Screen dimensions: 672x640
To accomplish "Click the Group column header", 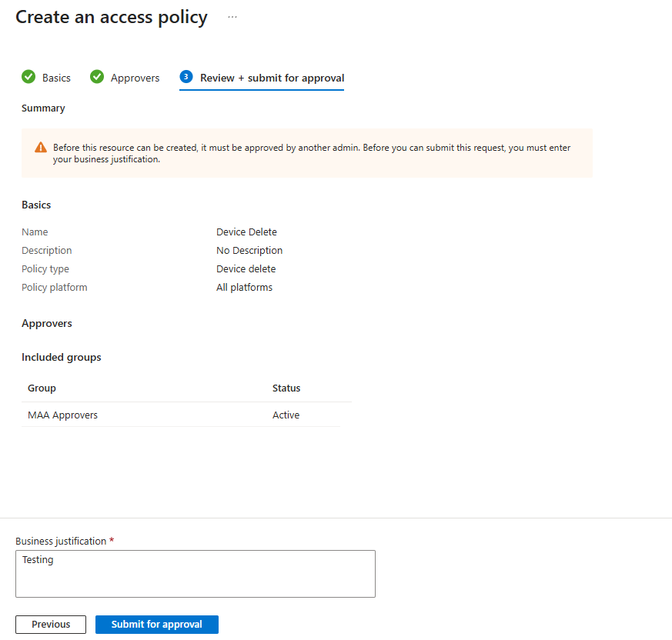I will [x=42, y=388].
